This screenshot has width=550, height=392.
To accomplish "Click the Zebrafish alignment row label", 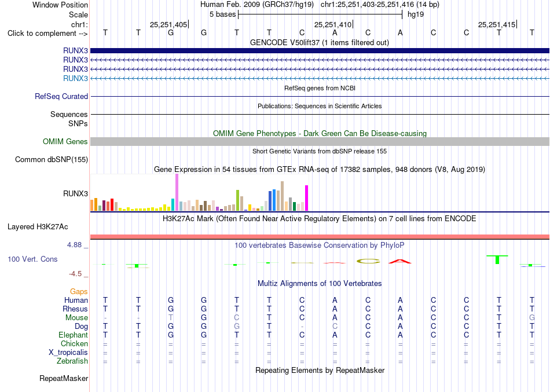I will (72, 361).
